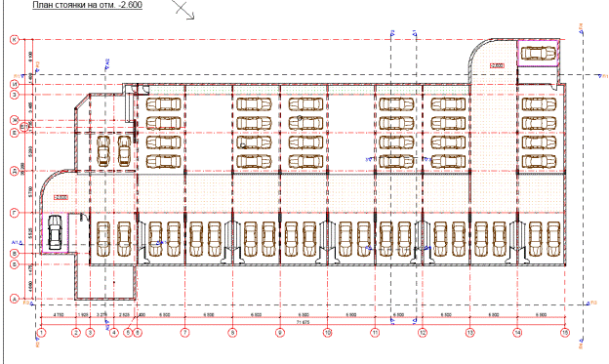Image resolution: width=609 pixels, height=364 pixels.
Task: Click section marker A1 on the left edge
Action: click(17, 243)
